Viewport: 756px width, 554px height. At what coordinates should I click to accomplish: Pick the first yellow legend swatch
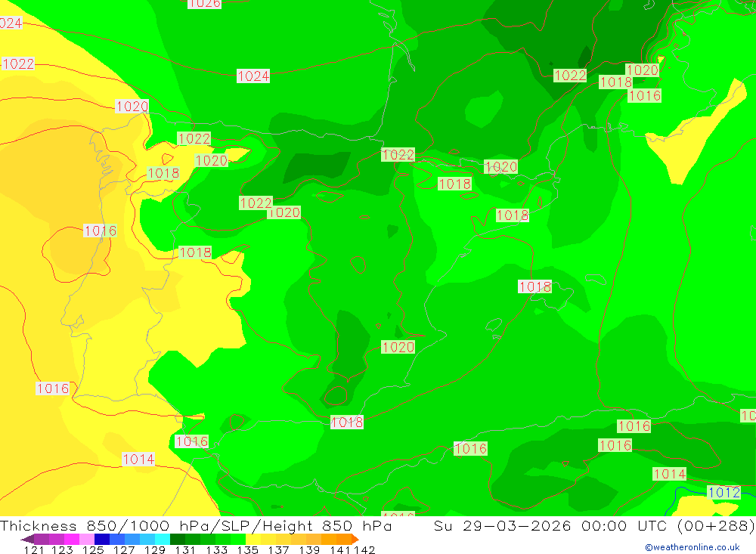tap(253, 539)
